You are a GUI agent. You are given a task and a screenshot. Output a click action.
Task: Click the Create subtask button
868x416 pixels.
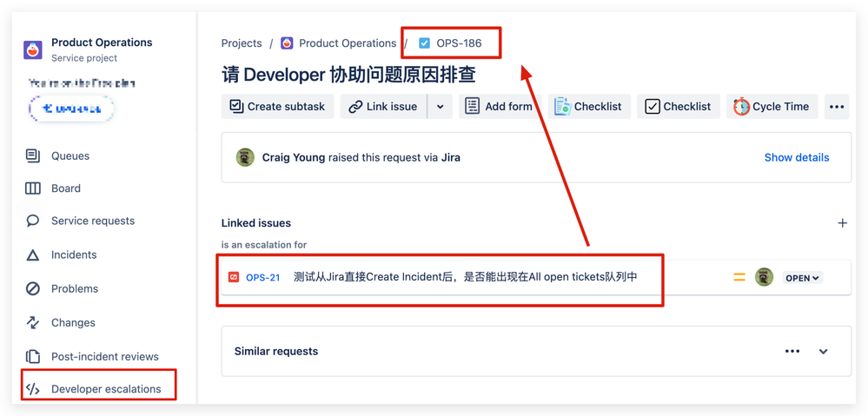[x=278, y=107]
